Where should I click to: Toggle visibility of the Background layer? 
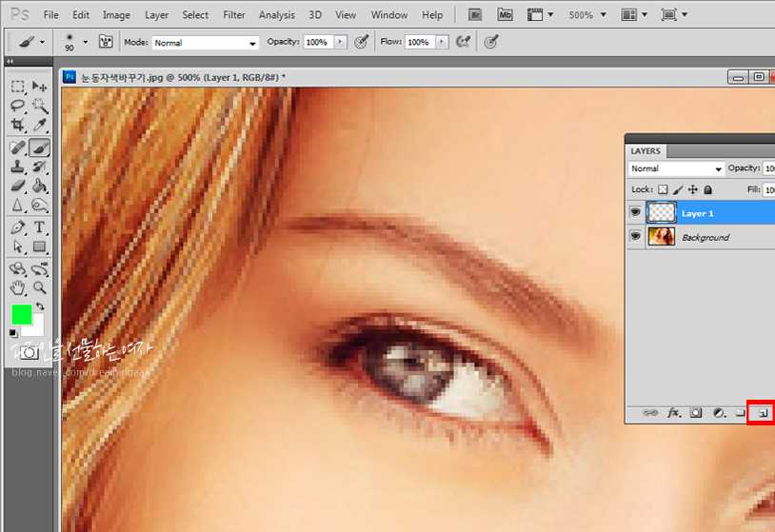pos(635,237)
